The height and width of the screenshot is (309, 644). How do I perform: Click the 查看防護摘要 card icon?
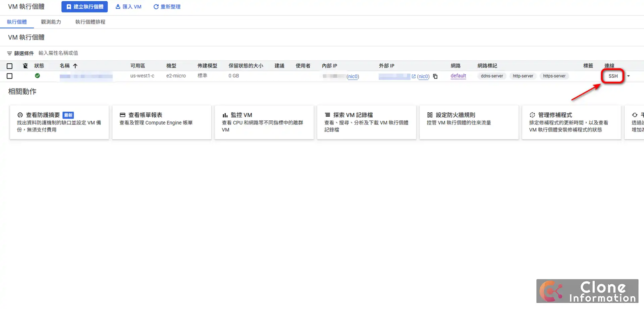pyautogui.click(x=20, y=115)
